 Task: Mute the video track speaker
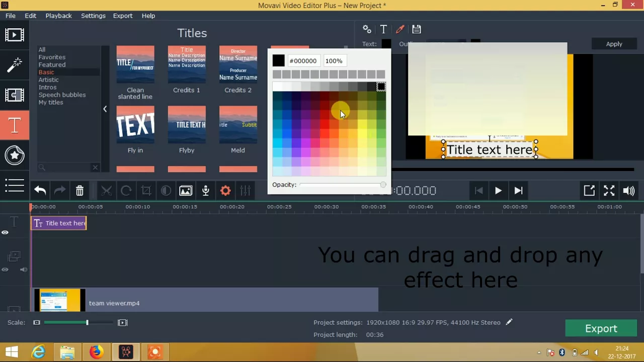(23, 269)
